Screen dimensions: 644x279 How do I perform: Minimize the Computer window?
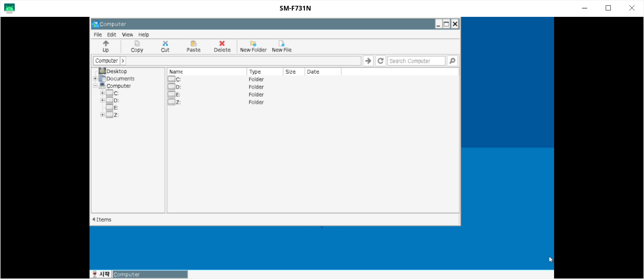[x=438, y=24]
